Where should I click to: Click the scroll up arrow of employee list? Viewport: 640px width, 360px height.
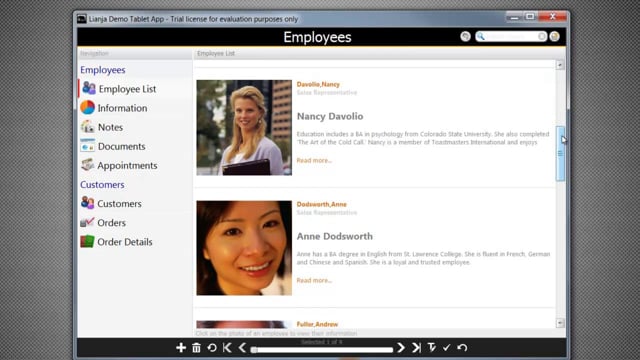pos(560,65)
